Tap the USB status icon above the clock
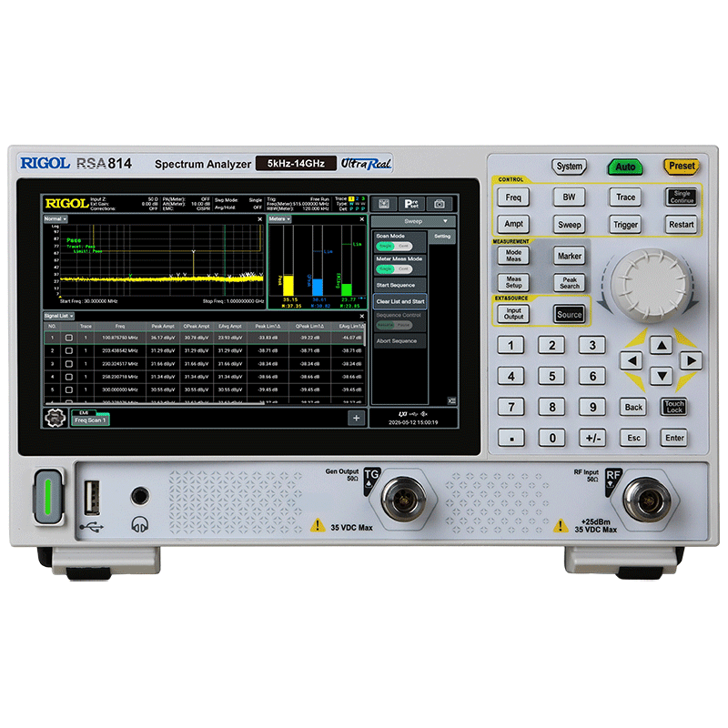Screen dimensions: 728x728 click(413, 414)
